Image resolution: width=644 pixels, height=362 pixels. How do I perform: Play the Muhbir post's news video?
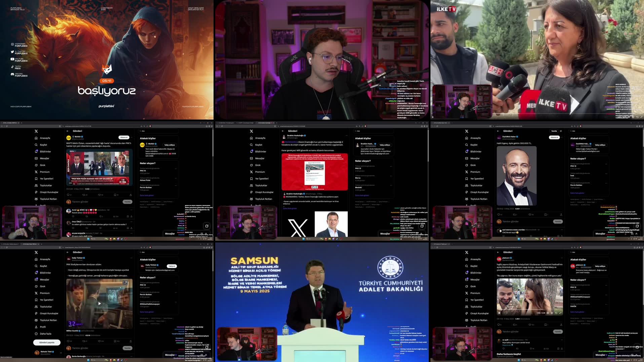(99, 167)
